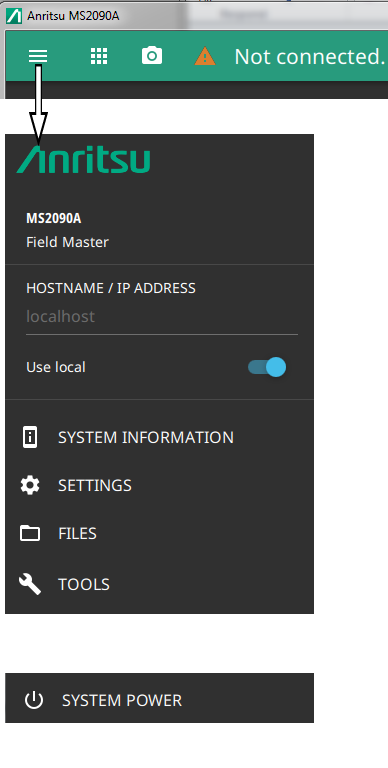Click the Anritsu title bar app icon
Screen dimensions: 388x768
(x=14, y=16)
